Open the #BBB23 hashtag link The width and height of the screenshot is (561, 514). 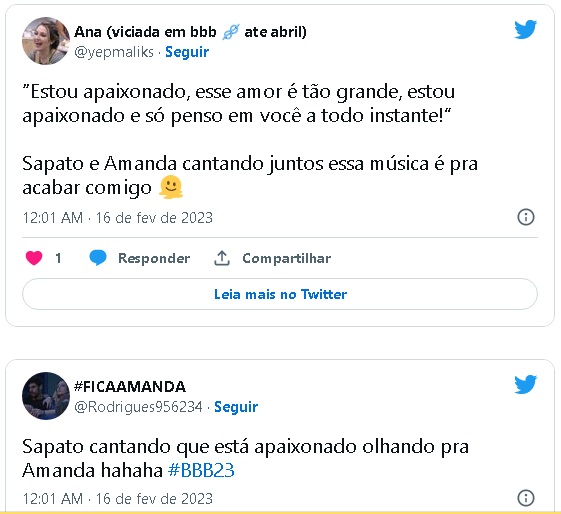point(201,470)
